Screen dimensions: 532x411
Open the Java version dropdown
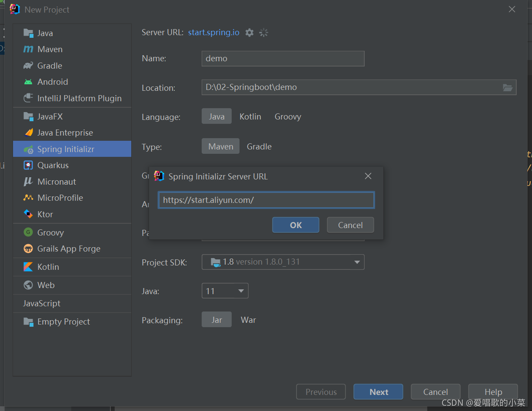click(x=225, y=291)
